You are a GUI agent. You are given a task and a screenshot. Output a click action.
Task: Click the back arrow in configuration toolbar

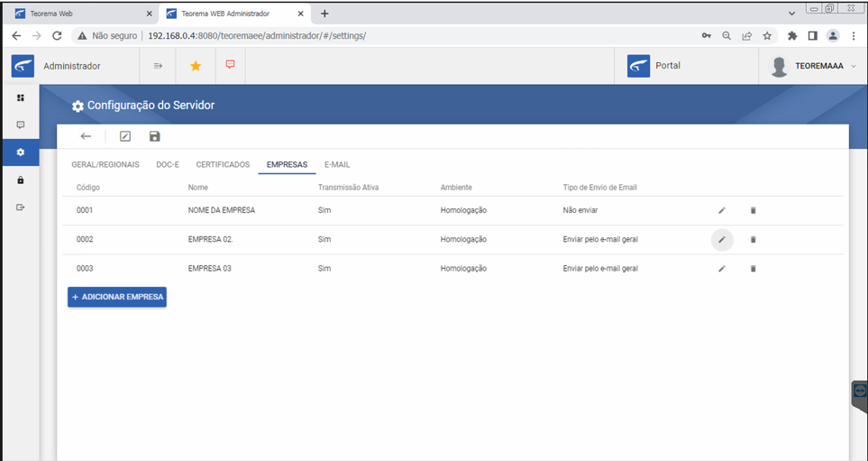coord(86,136)
